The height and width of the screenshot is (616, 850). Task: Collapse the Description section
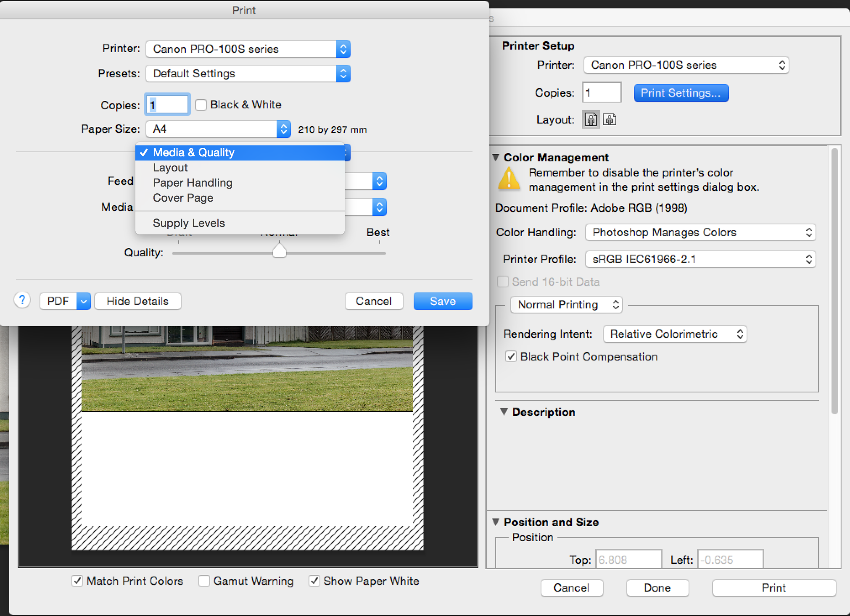pyautogui.click(x=504, y=412)
